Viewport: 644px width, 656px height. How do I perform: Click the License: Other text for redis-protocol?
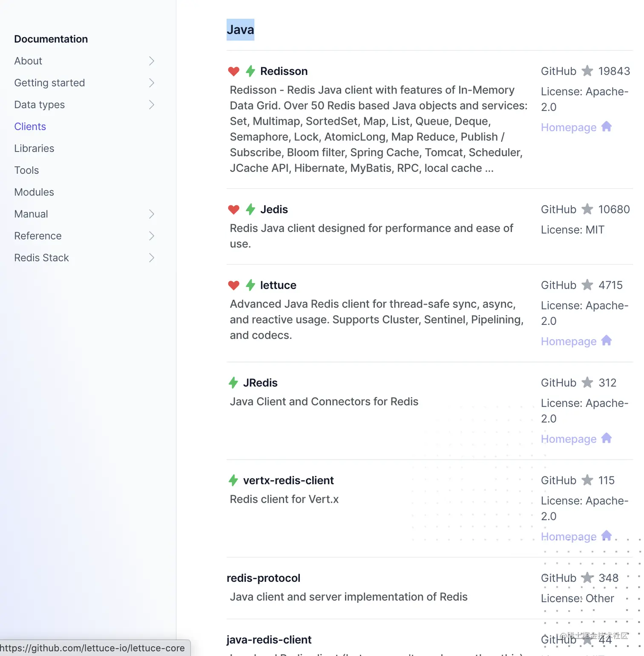click(578, 599)
